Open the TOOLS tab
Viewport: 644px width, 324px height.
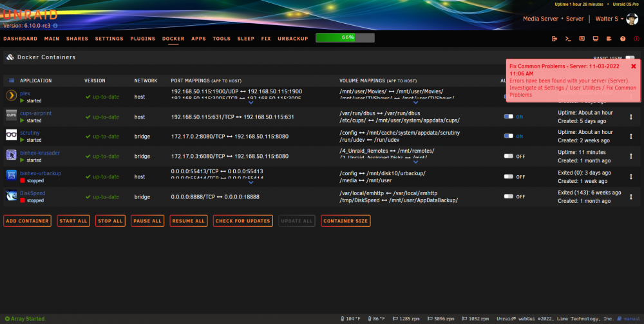coord(222,39)
